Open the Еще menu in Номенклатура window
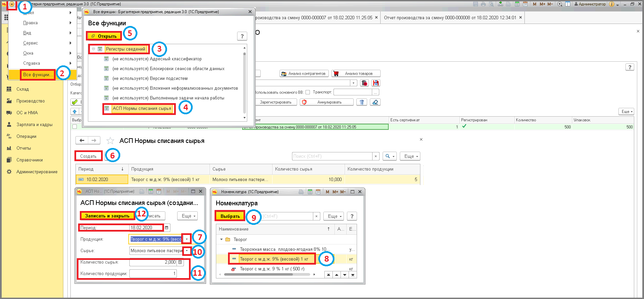This screenshot has width=644, height=299. tap(333, 216)
